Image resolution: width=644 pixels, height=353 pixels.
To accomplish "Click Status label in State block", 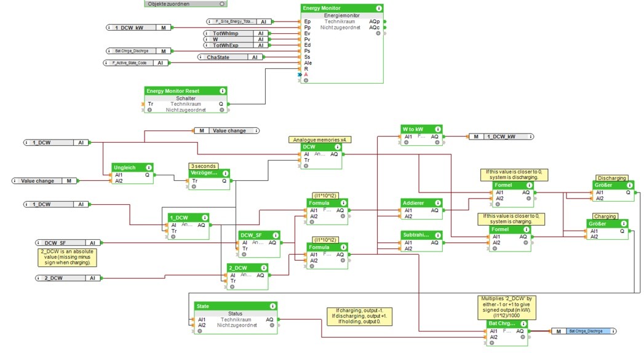I will 235,314.
